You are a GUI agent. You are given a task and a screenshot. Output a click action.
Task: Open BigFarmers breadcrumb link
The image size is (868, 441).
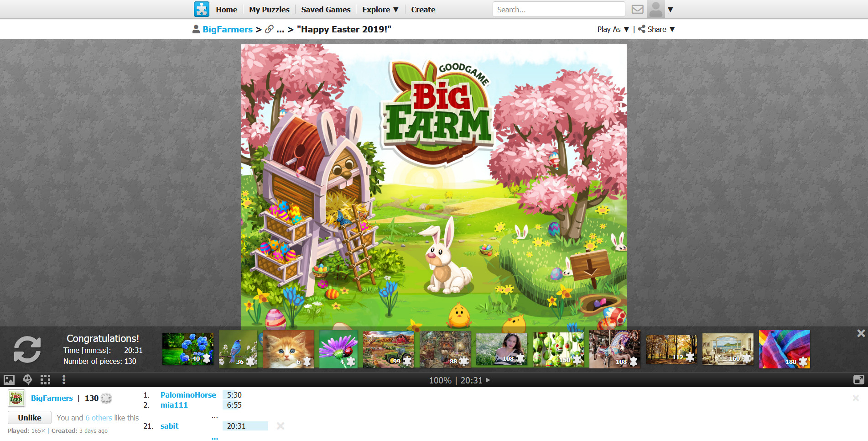coord(227,29)
